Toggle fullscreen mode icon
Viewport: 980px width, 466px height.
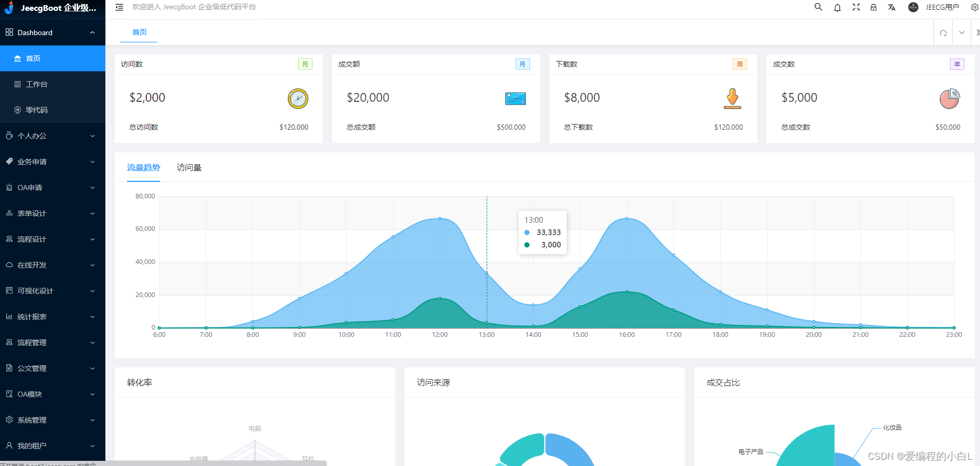coord(856,7)
